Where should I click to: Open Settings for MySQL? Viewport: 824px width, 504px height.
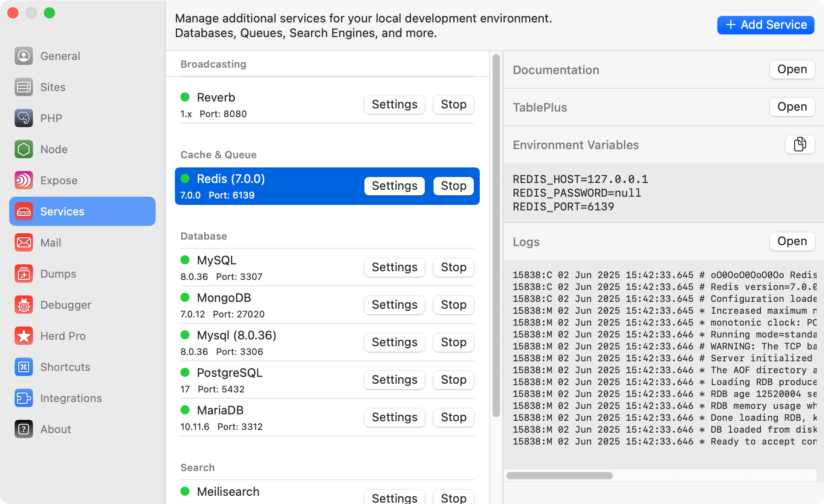pos(394,267)
